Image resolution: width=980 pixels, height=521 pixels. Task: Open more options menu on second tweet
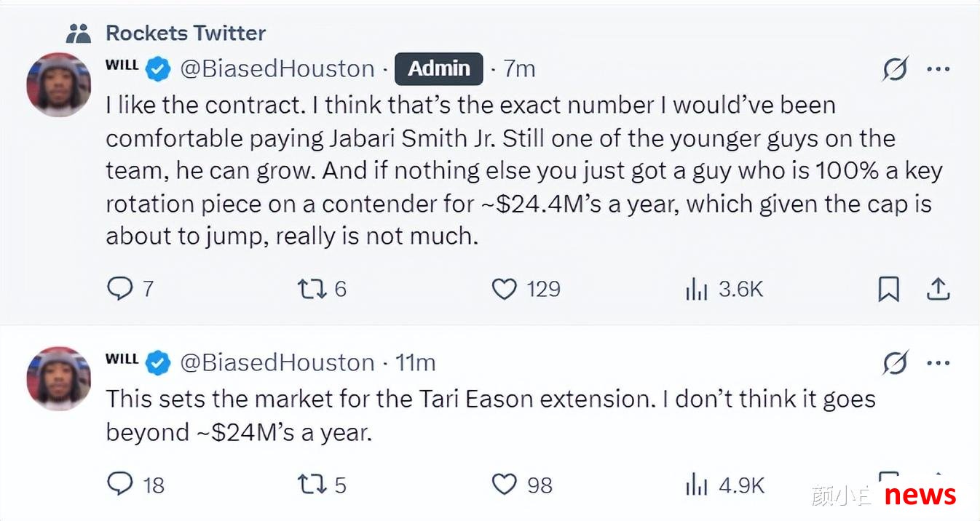click(x=938, y=362)
